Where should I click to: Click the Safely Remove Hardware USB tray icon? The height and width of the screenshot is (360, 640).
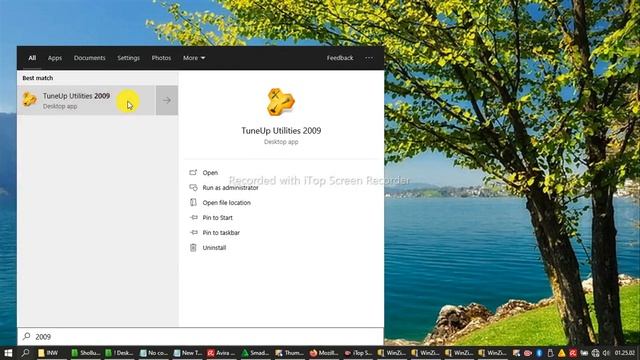point(550,353)
